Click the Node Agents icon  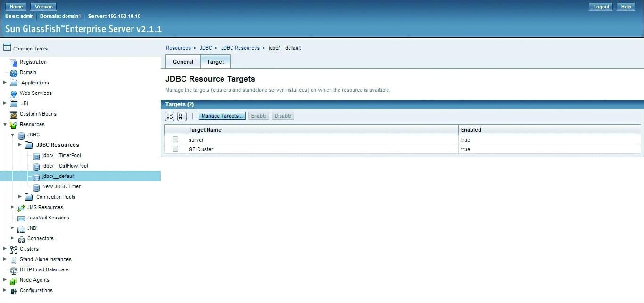[13, 280]
